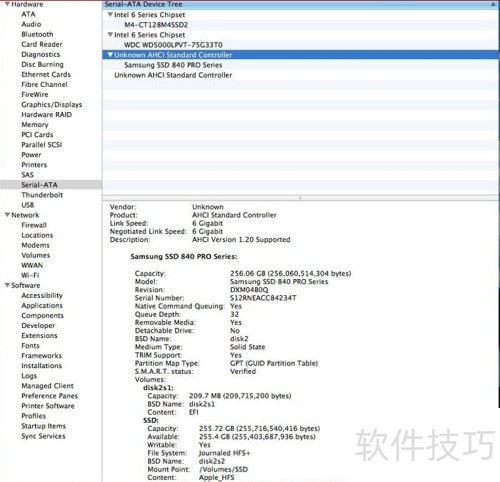The height and width of the screenshot is (482, 500).
Task: Select Audio in the sidebar
Action: point(31,24)
